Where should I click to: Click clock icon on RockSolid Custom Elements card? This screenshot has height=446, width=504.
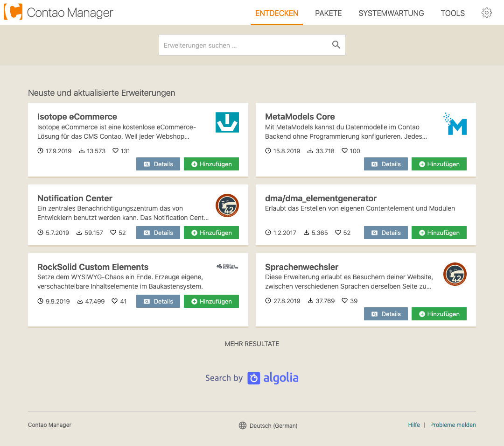coord(40,301)
